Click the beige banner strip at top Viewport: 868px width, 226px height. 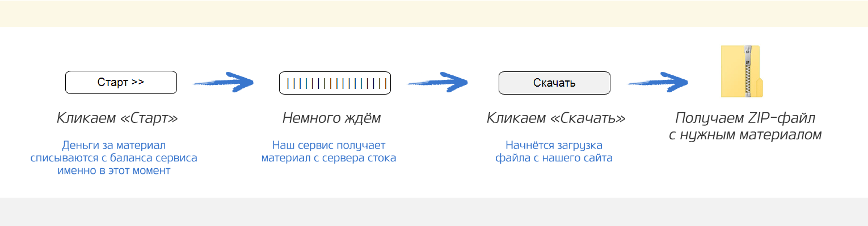[x=434, y=14]
